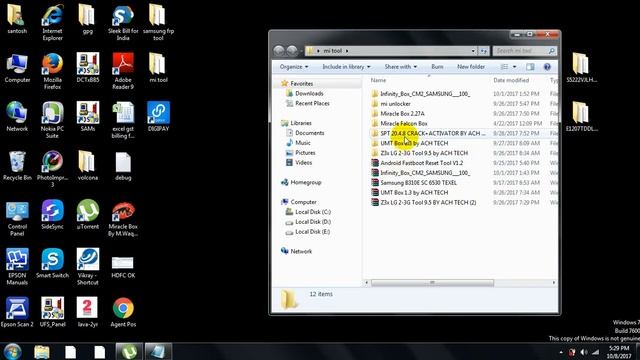Viewport: 640px width, 360px height.
Task: Open view options dropdown arrow
Action: (x=514, y=67)
